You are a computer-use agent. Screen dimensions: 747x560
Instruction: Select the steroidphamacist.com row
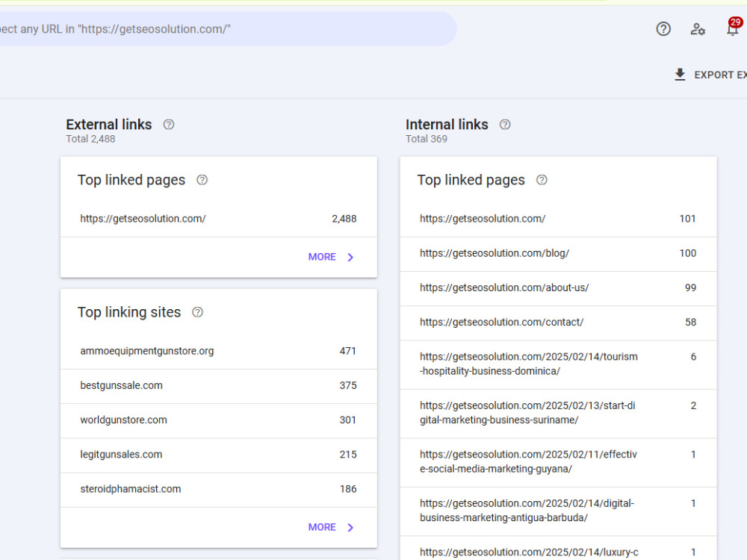[219, 489]
